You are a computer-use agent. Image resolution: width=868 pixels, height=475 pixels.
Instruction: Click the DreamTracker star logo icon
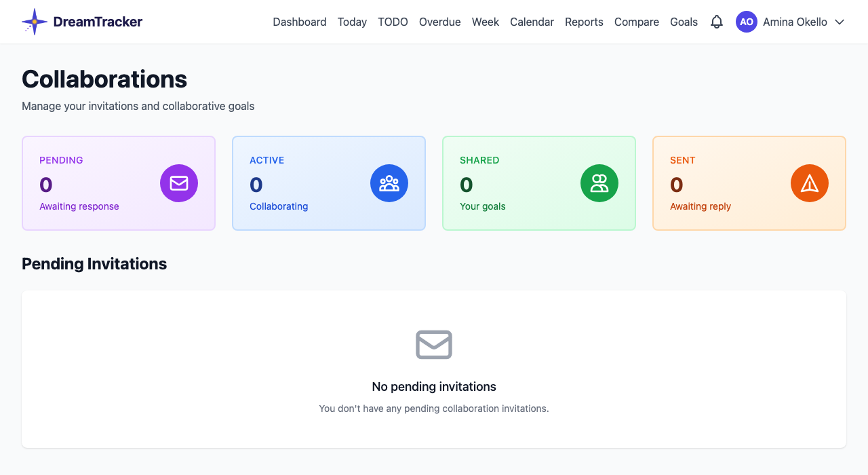[x=35, y=22]
